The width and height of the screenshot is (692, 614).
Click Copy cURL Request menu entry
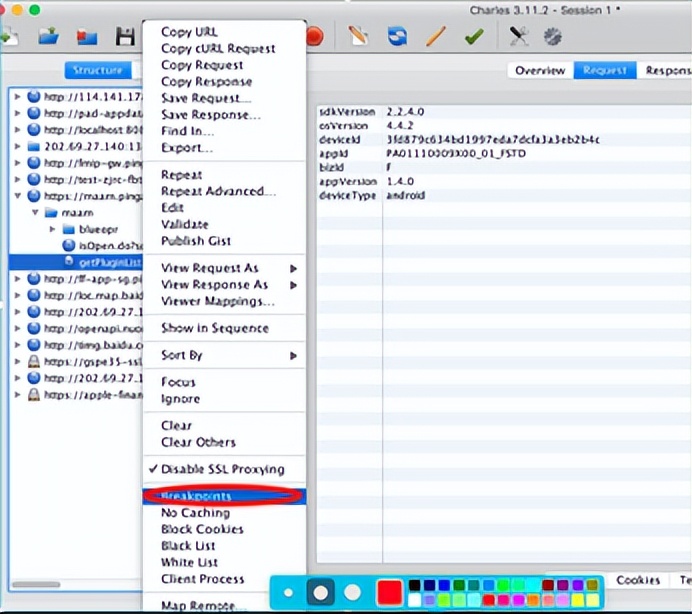218,48
